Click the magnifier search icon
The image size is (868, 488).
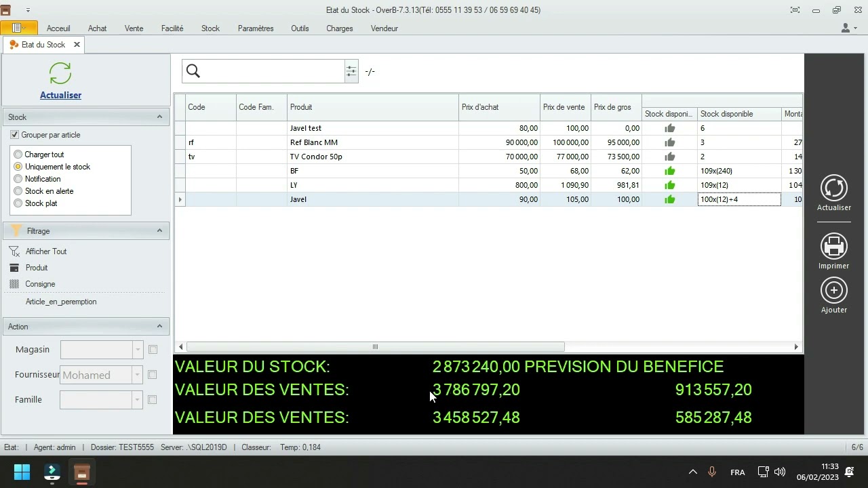point(193,71)
